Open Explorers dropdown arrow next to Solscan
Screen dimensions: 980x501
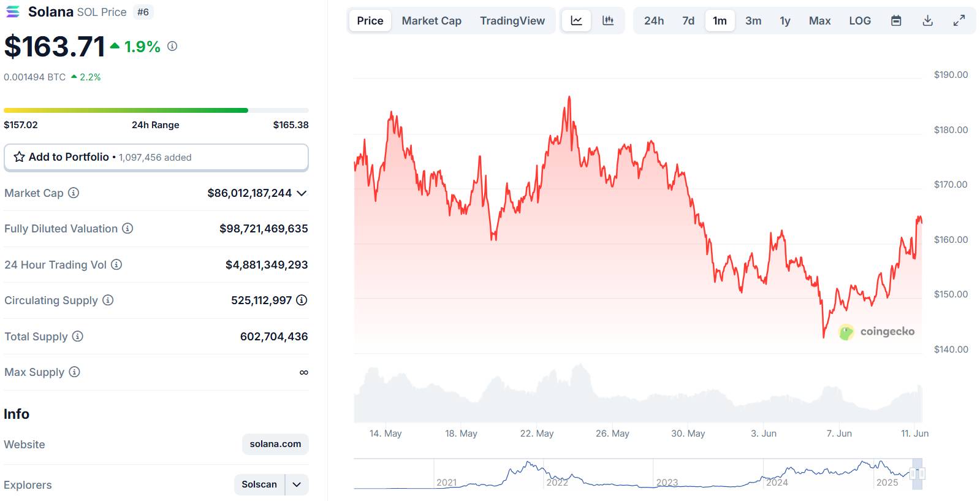coord(297,484)
